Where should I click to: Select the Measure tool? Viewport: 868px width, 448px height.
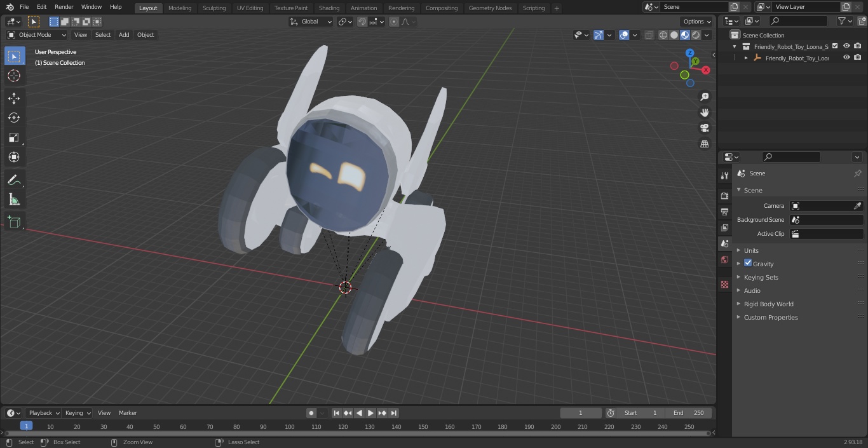coord(14,200)
